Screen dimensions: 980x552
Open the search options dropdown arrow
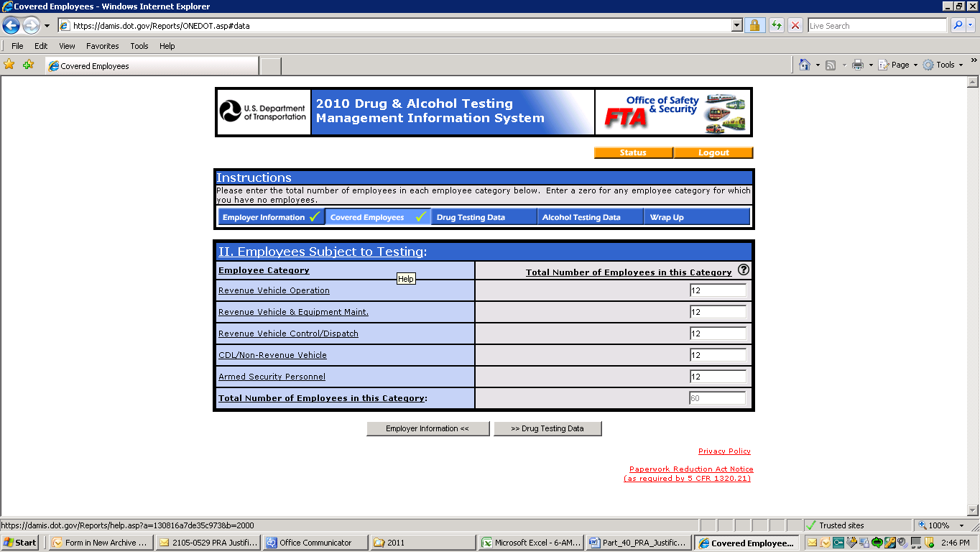pos(971,25)
